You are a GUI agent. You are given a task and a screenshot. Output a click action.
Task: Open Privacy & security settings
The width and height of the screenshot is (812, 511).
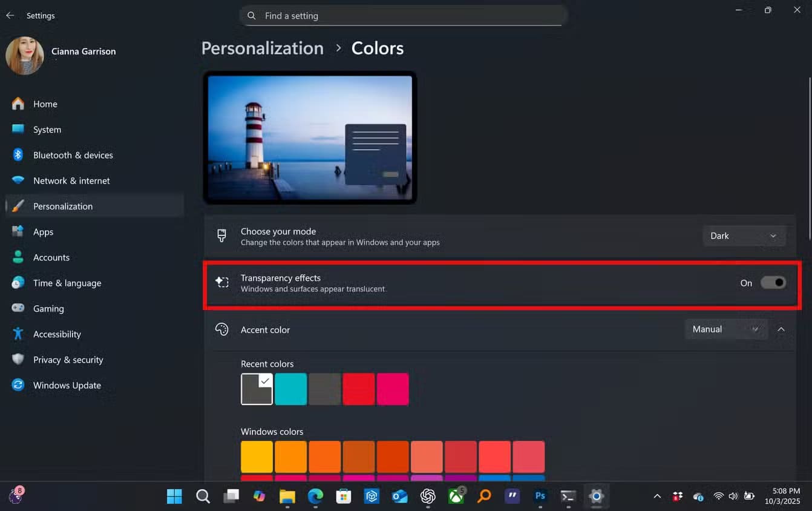click(94, 360)
